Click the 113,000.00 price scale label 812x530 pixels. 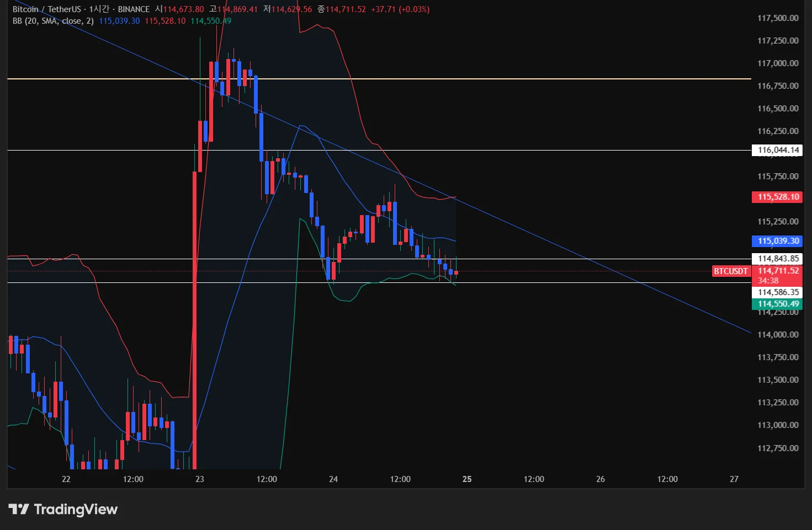point(778,425)
